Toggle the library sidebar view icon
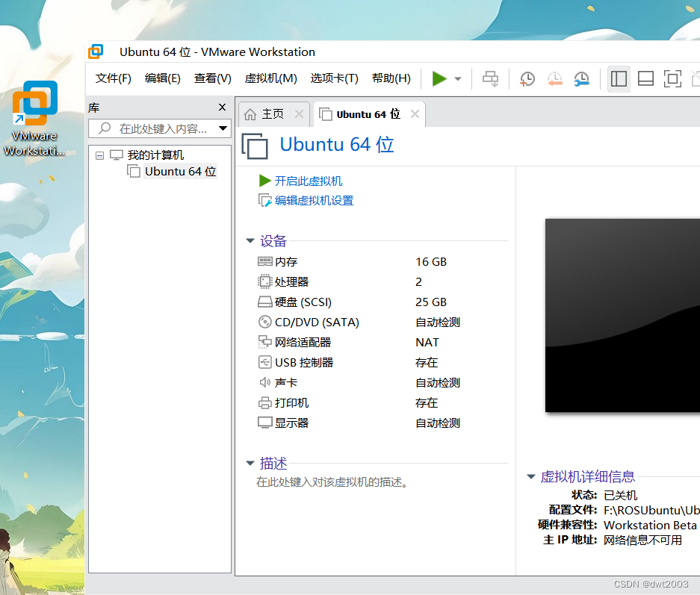700x595 pixels. click(619, 79)
